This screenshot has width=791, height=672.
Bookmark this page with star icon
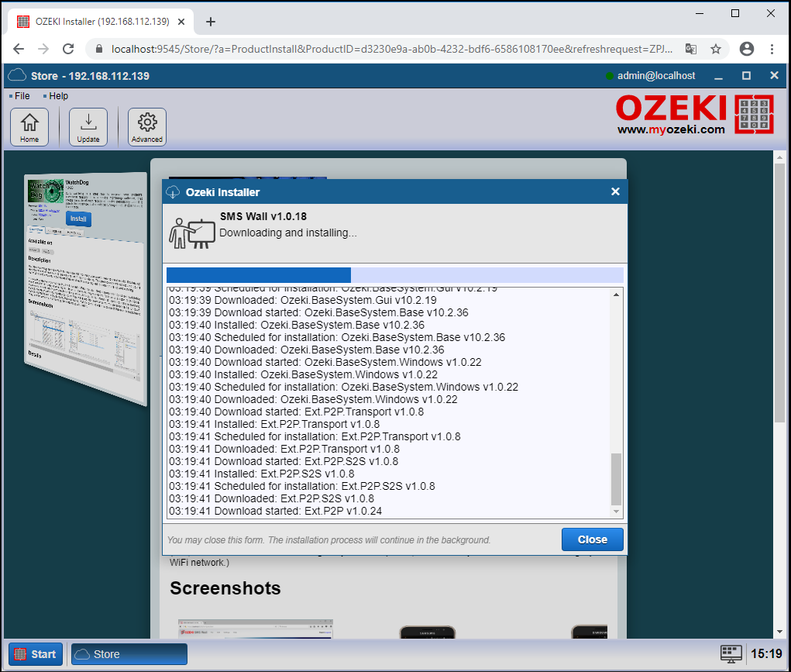[x=715, y=49]
